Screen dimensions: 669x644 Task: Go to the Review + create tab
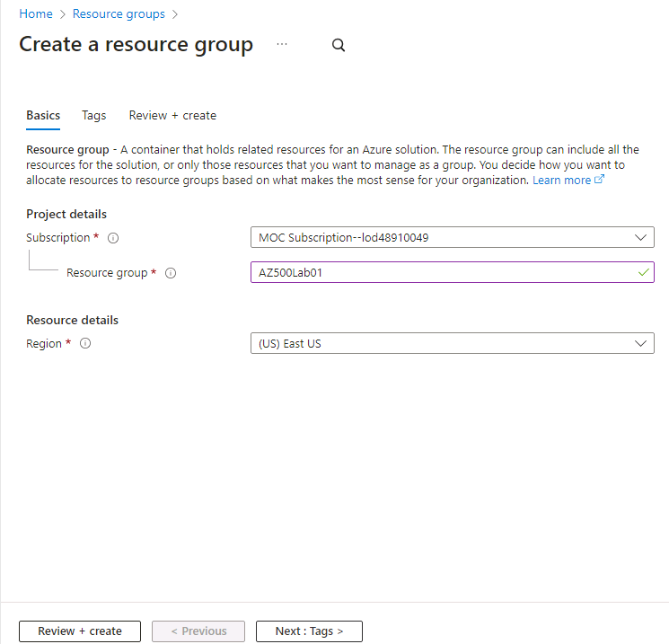point(172,116)
